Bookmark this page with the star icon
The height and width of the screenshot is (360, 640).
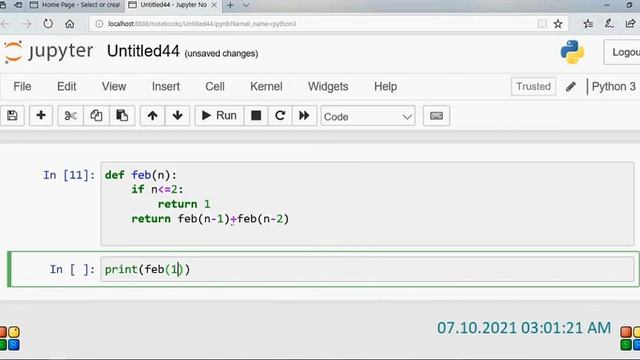[558, 24]
